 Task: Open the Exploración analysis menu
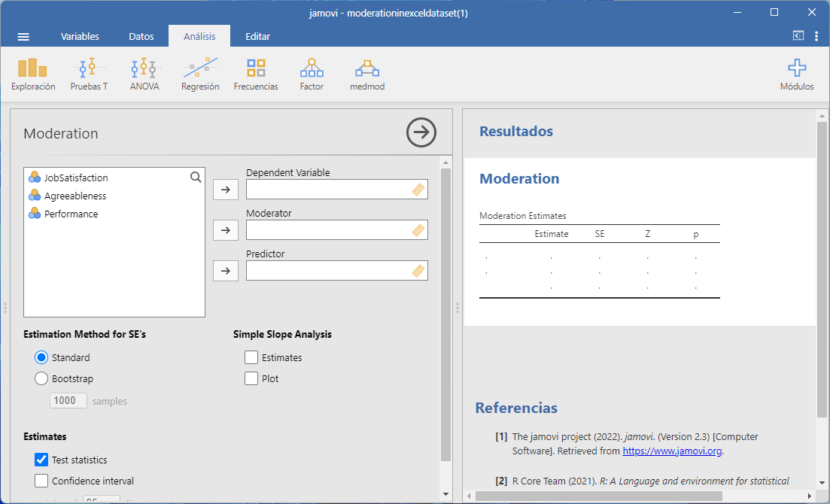point(33,74)
